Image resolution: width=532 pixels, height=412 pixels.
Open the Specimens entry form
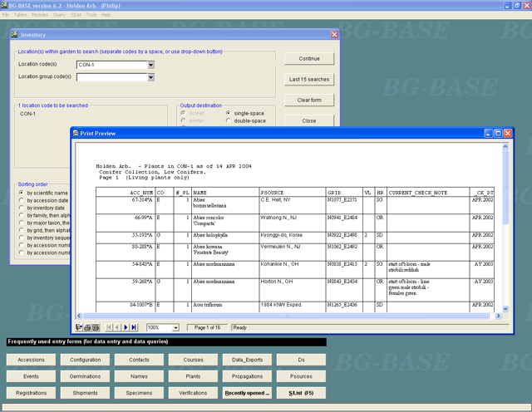(139, 393)
